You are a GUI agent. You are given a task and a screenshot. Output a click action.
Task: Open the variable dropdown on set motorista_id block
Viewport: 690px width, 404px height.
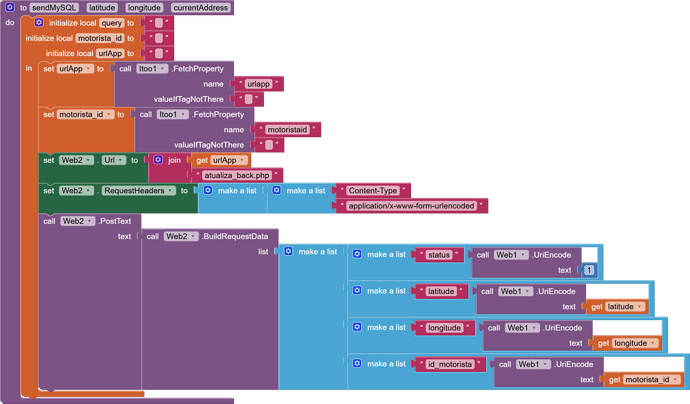pos(109,114)
